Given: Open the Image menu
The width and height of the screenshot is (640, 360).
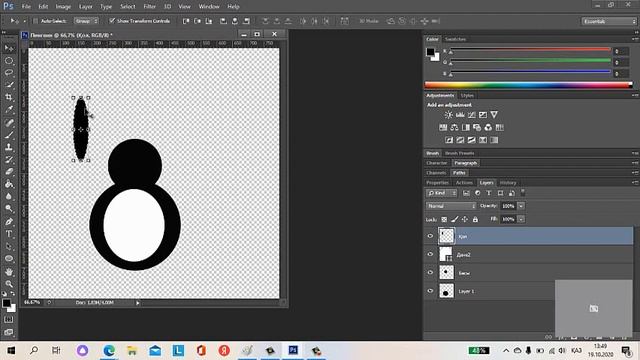Looking at the screenshot, I should [x=63, y=7].
